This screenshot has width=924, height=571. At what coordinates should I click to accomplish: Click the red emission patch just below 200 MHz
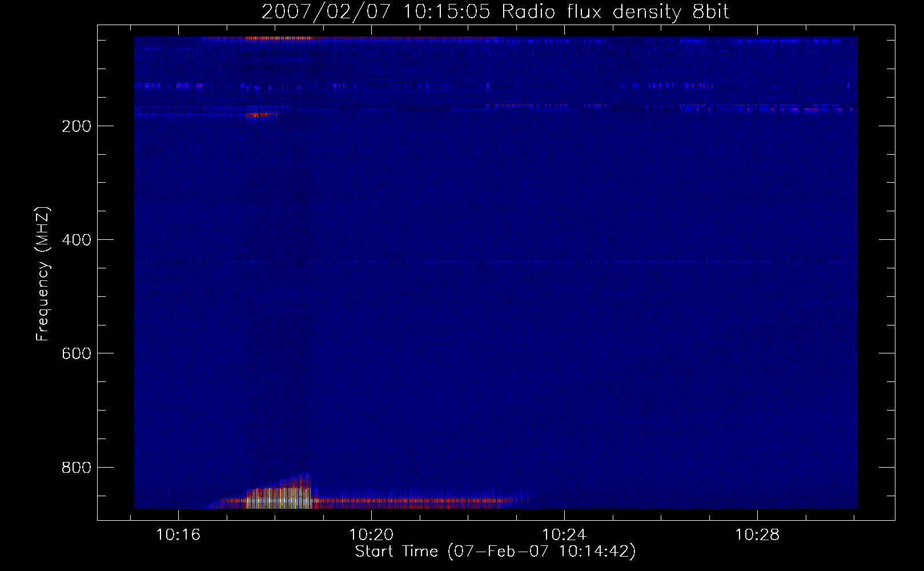[262, 115]
